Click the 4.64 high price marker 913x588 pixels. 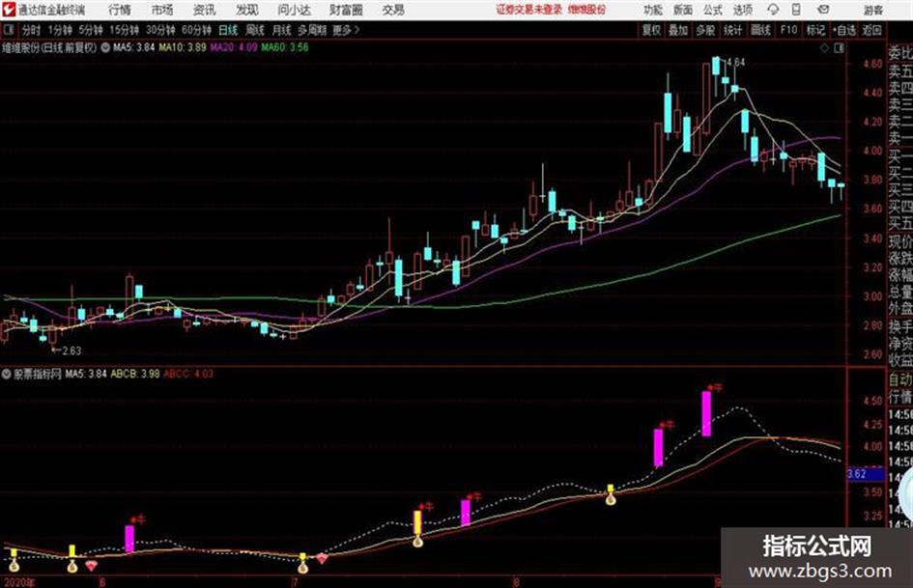pyautogui.click(x=735, y=62)
